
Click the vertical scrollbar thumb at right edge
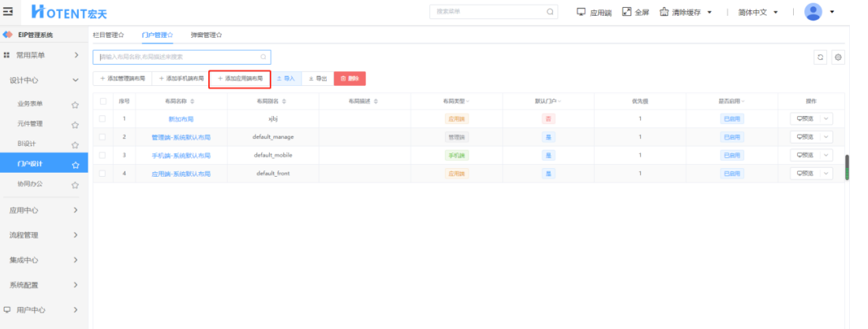[847, 168]
